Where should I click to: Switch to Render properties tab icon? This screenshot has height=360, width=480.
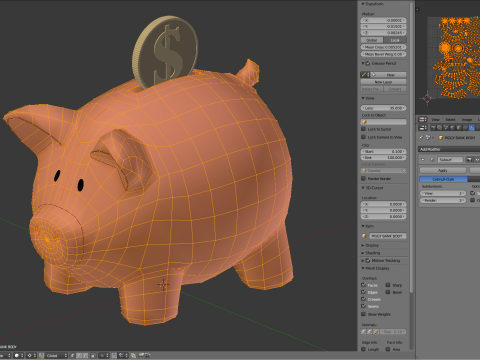[433, 128]
